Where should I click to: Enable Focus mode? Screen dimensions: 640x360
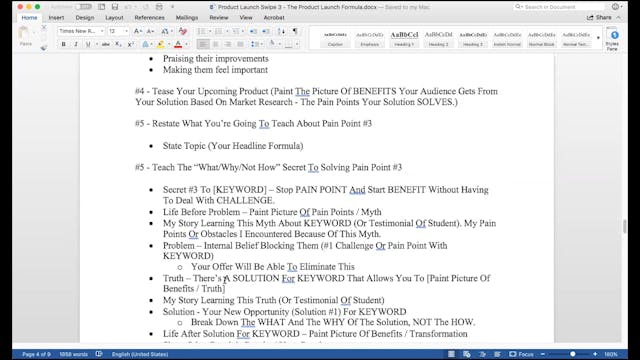click(x=521, y=354)
